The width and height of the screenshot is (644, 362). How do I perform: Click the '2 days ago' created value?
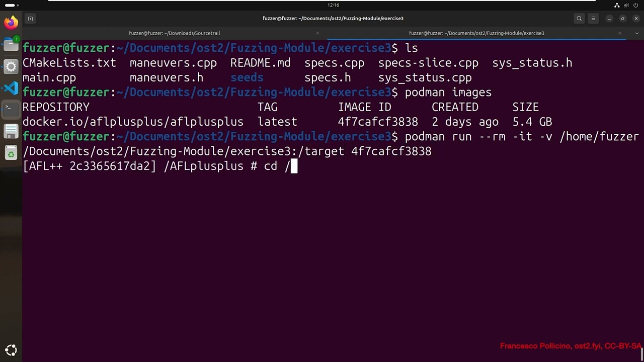(465, 122)
